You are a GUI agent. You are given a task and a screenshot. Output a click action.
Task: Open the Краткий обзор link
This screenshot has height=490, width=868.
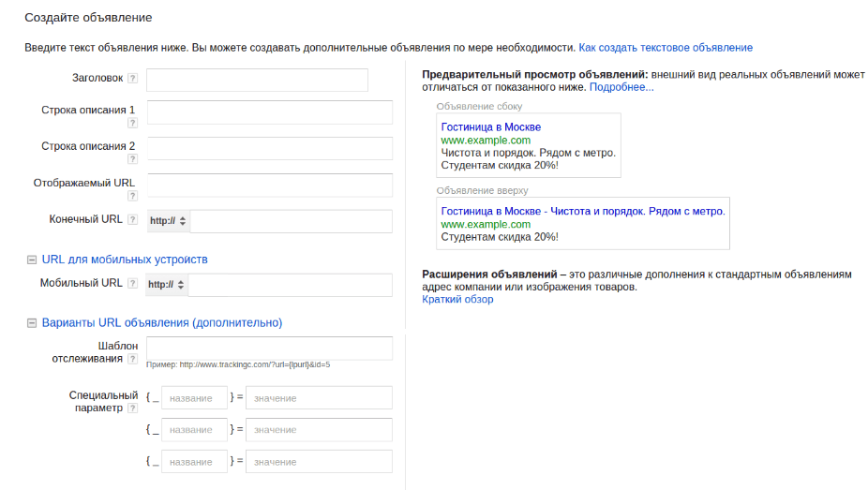pyautogui.click(x=457, y=300)
